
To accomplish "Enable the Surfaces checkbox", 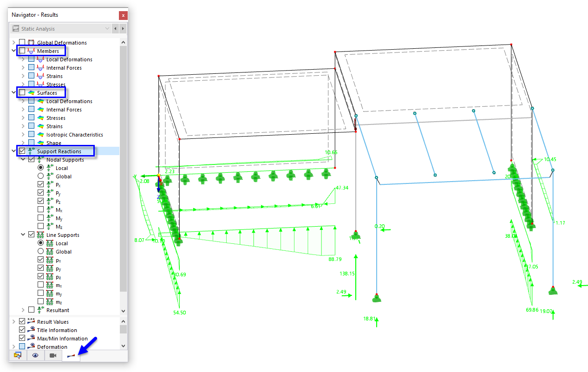I will (x=22, y=93).
